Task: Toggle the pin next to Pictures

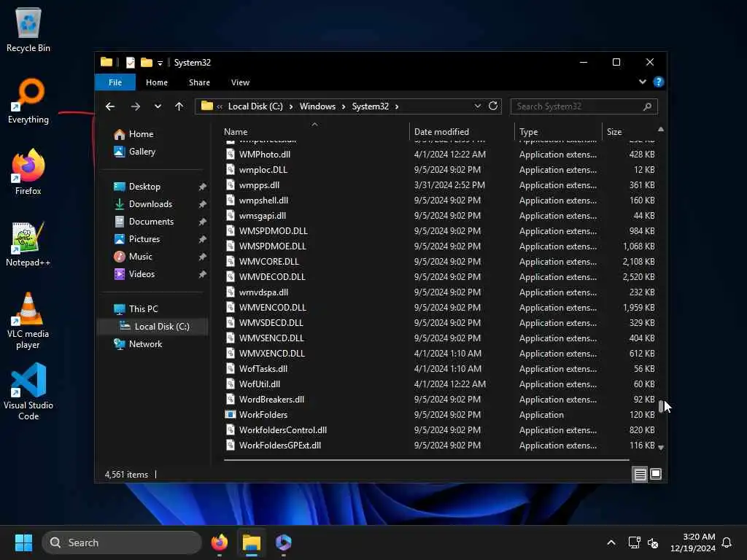Action: 203,239
